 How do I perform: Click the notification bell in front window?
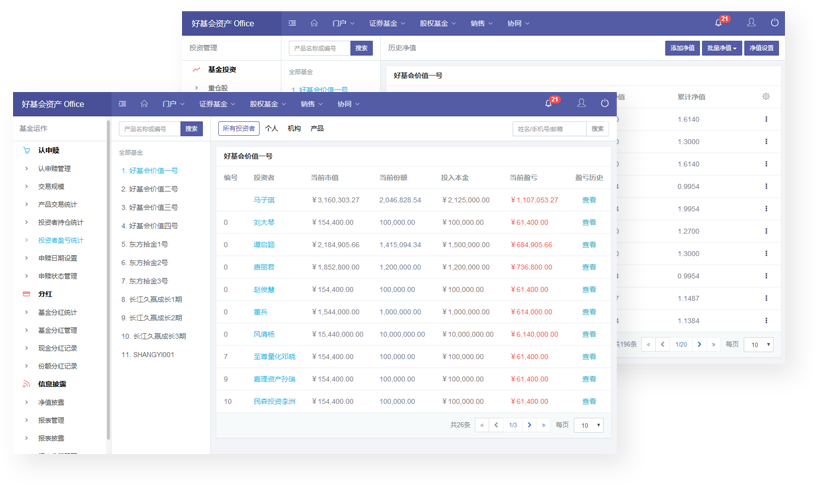click(548, 104)
